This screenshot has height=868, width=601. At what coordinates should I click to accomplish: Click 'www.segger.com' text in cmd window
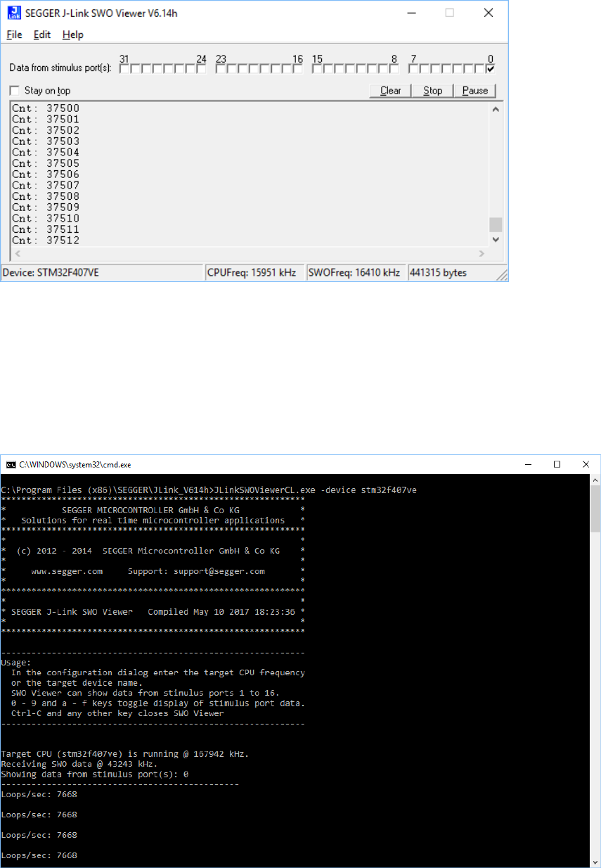(x=67, y=571)
